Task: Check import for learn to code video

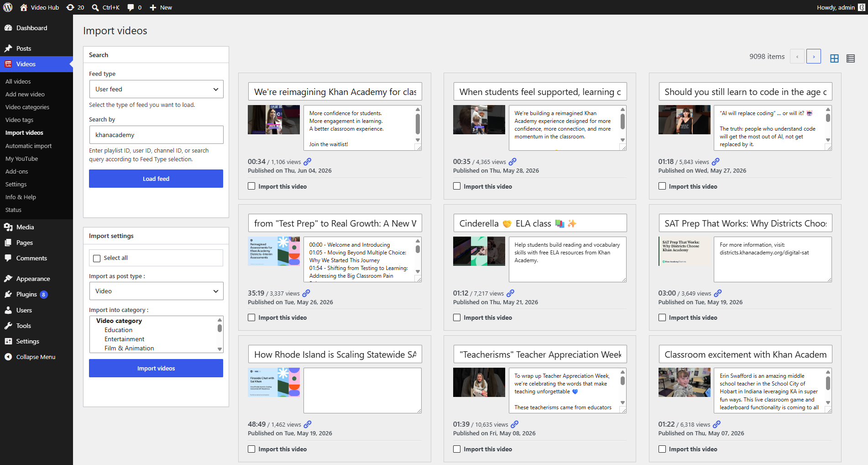Action: [x=662, y=186]
